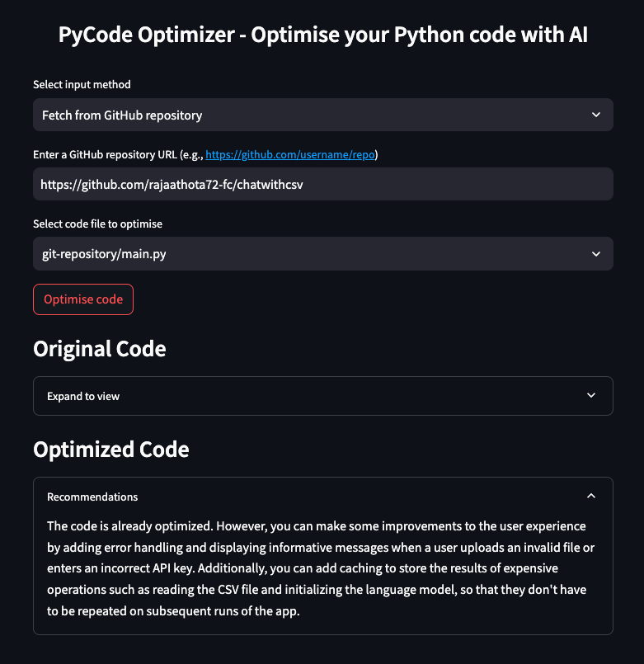The height and width of the screenshot is (664, 644).
Task: Click the "Select input method" label
Action: [82, 84]
